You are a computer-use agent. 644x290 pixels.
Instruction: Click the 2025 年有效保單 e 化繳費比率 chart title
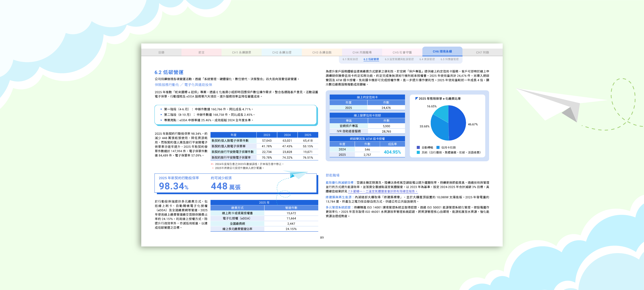pos(439,99)
